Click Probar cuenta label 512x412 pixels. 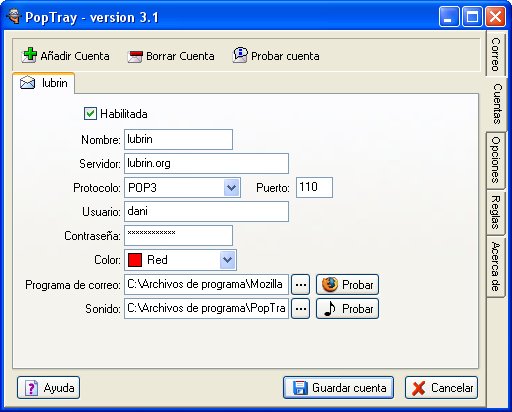285,56
